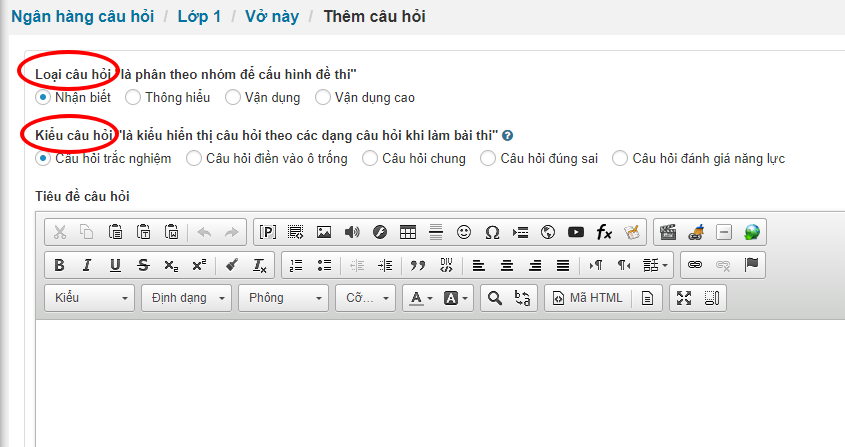Insert anchor flag icon
The width and height of the screenshot is (845, 447).
point(751,265)
